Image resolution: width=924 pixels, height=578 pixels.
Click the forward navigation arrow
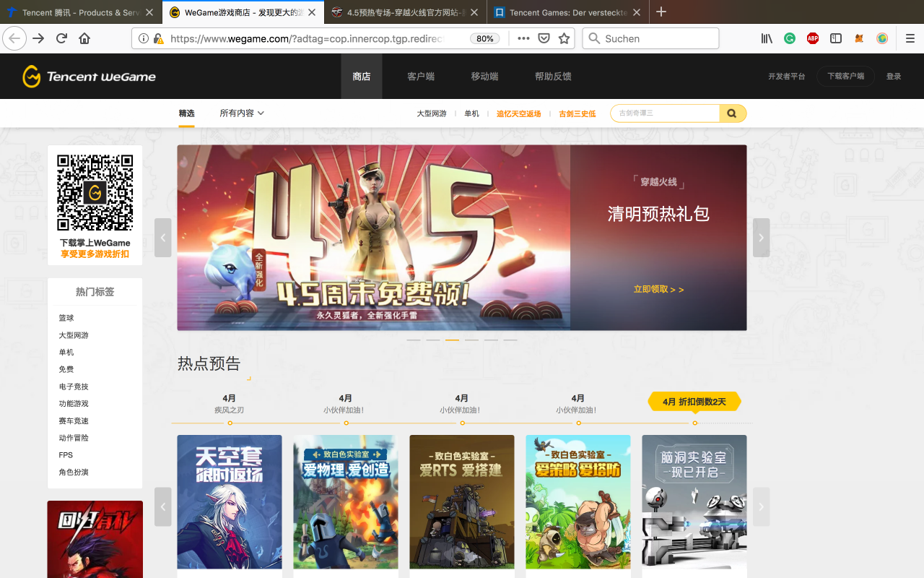tap(38, 38)
